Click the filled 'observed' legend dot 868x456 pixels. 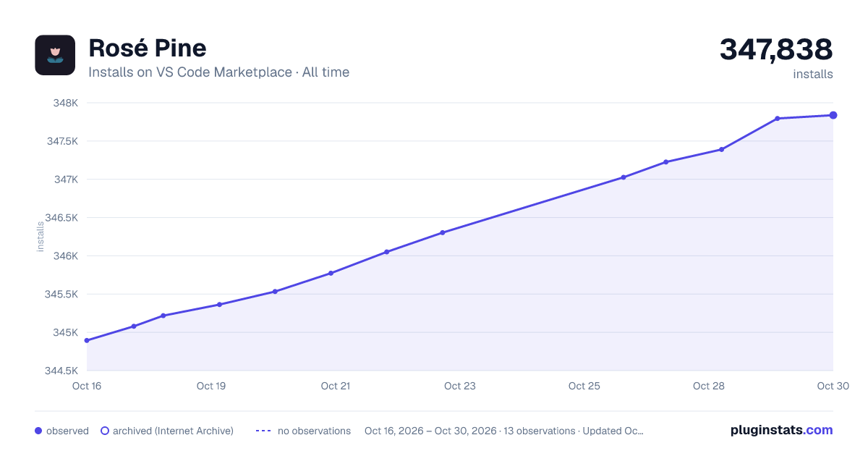point(38,431)
